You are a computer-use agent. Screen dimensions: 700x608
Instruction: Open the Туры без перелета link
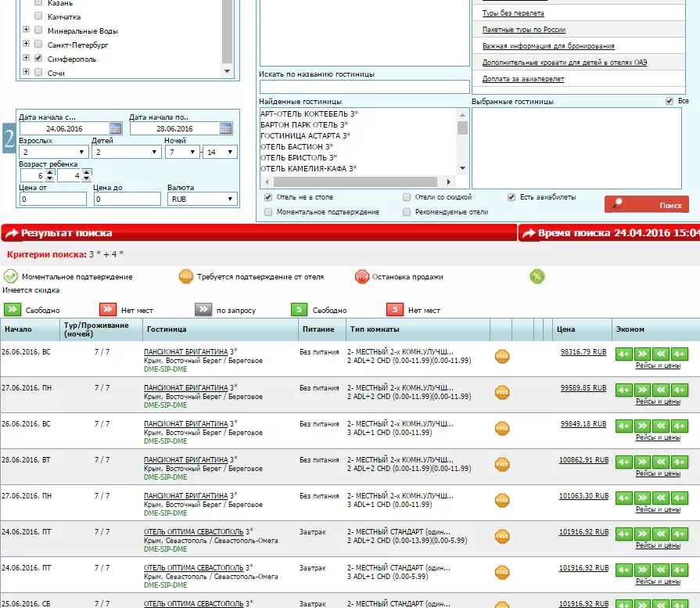(x=513, y=13)
